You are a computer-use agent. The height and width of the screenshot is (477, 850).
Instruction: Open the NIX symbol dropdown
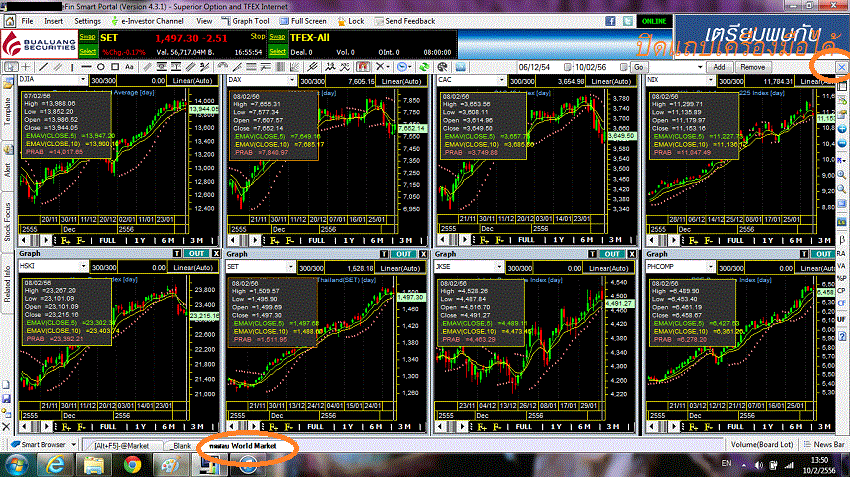pos(710,80)
